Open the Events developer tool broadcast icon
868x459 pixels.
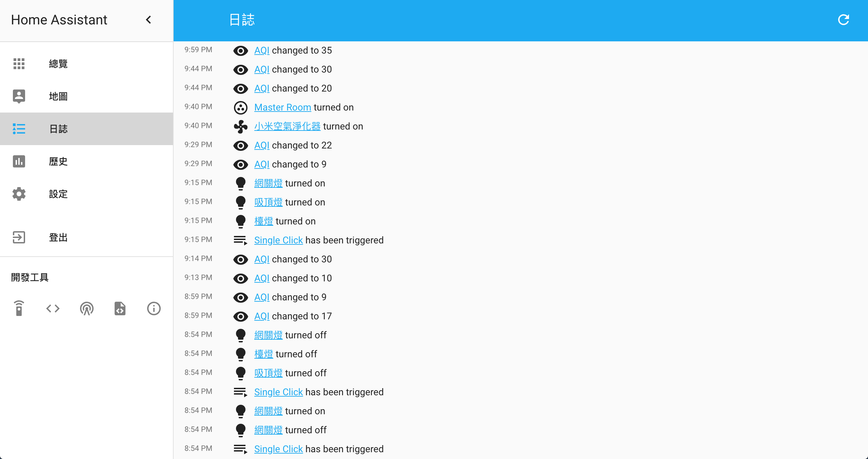click(x=87, y=308)
